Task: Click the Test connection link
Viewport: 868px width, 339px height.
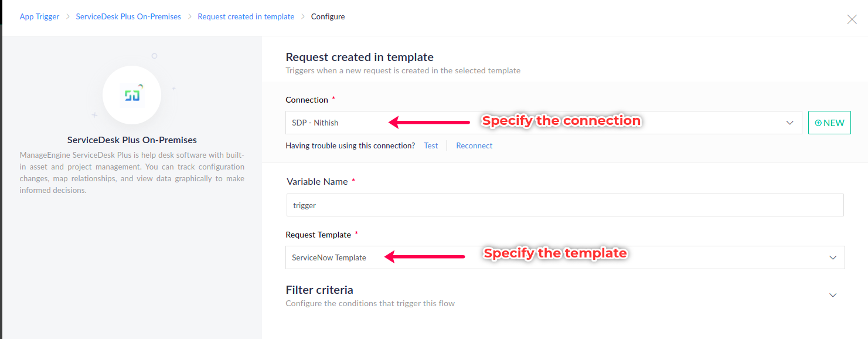Action: [x=431, y=145]
